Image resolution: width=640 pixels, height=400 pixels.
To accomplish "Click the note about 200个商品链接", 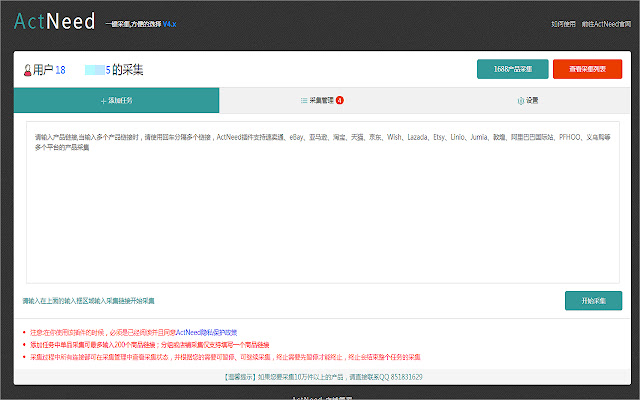I will click(x=150, y=345).
